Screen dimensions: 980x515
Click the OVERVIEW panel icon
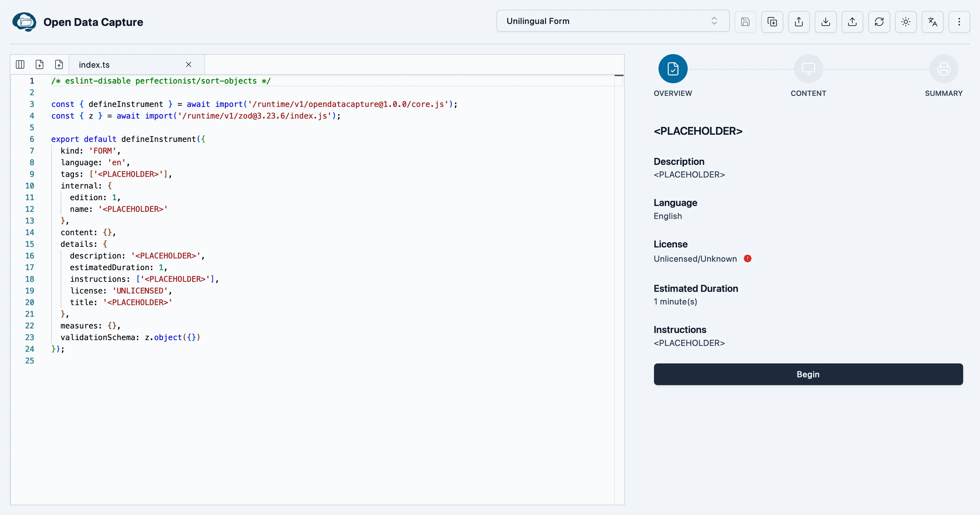pos(673,69)
